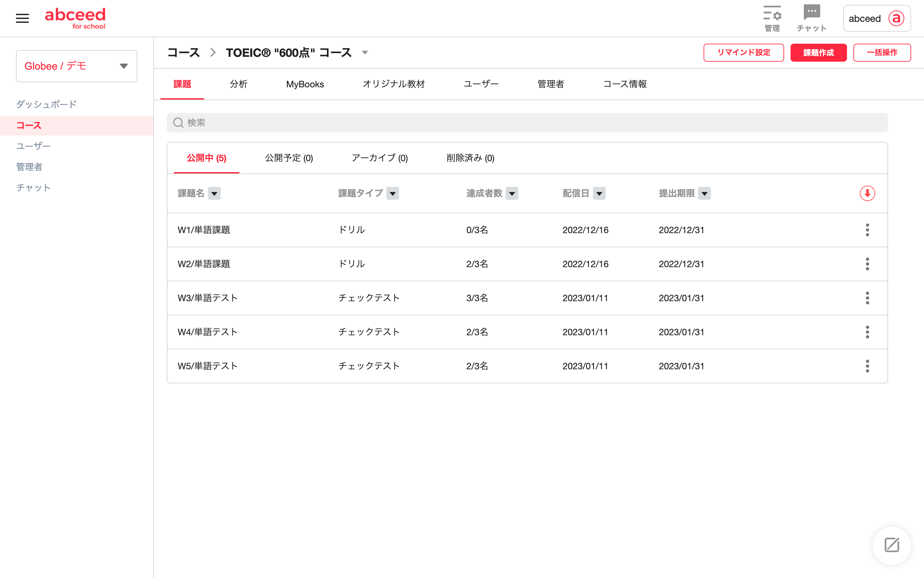
Task: Open the ユーザー tab in course
Action: pyautogui.click(x=481, y=84)
